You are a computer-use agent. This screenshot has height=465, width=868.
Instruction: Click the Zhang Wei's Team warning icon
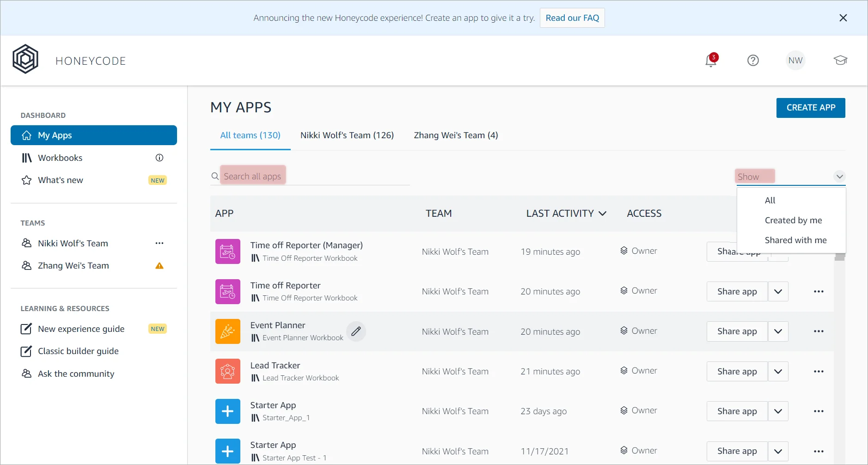click(x=159, y=266)
